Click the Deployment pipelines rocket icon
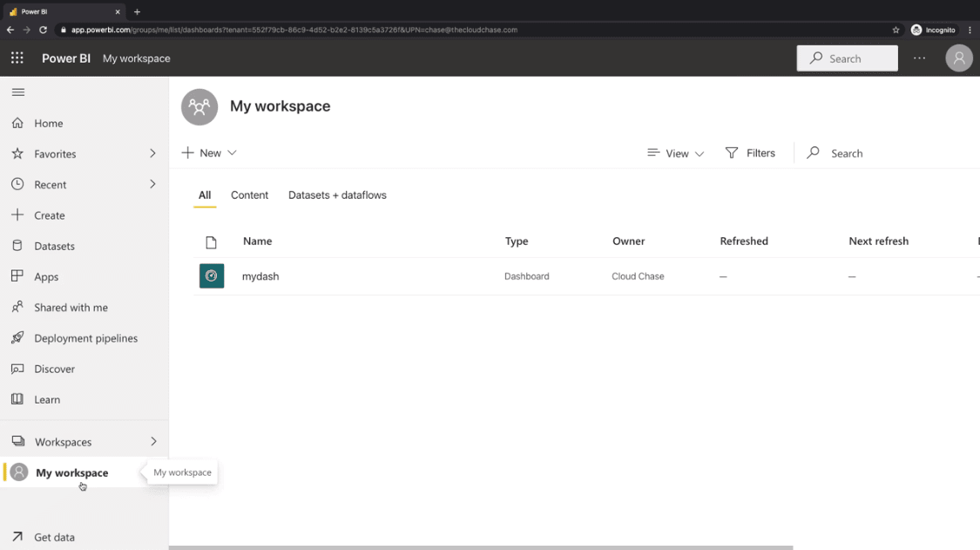 17,337
